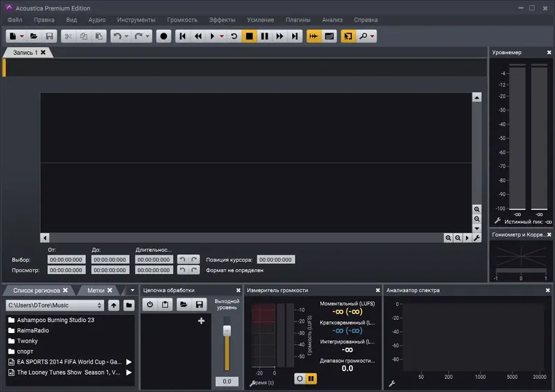Open the Плагины menu

pyautogui.click(x=298, y=20)
